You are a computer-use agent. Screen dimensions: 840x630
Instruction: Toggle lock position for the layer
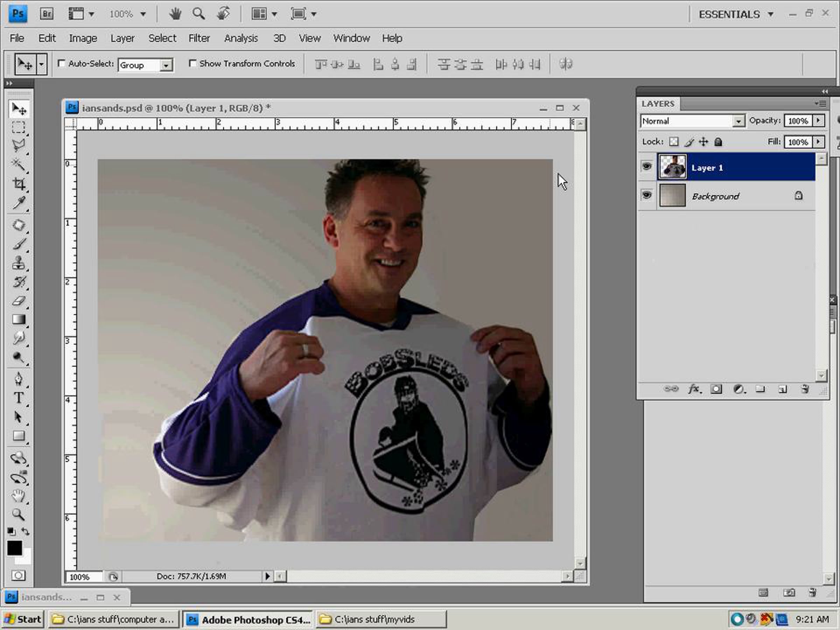[703, 142]
